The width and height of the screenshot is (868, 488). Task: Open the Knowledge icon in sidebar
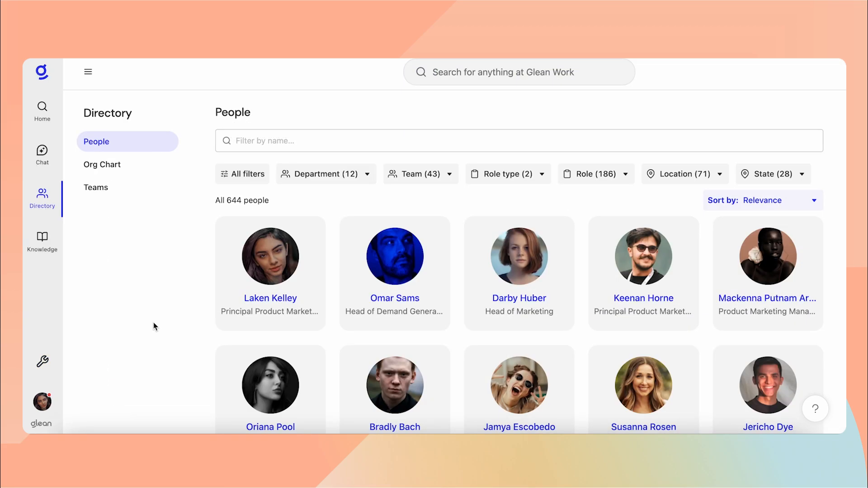click(x=42, y=240)
